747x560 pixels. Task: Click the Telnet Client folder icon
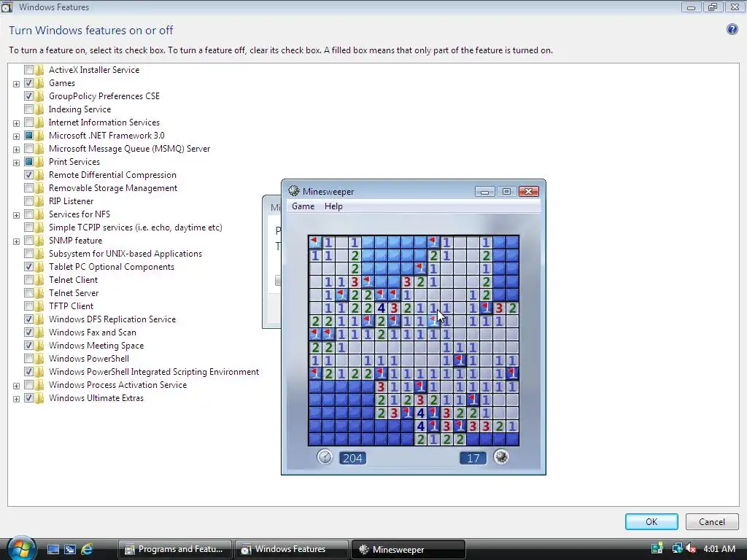[39, 280]
